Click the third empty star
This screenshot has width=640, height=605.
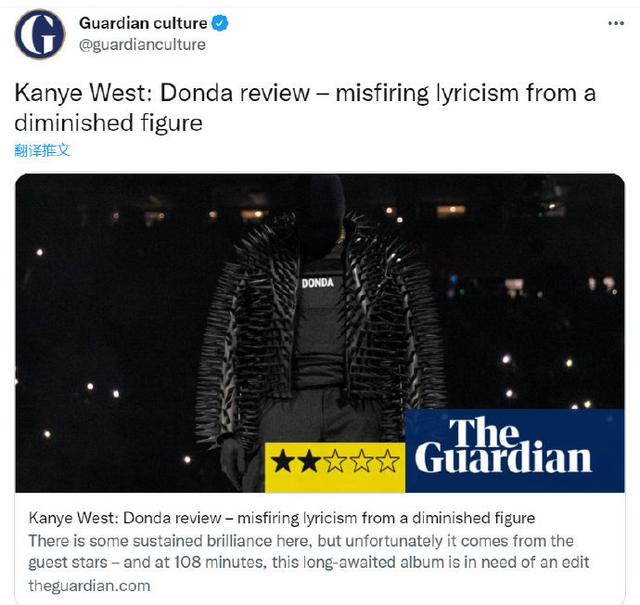(x=335, y=461)
